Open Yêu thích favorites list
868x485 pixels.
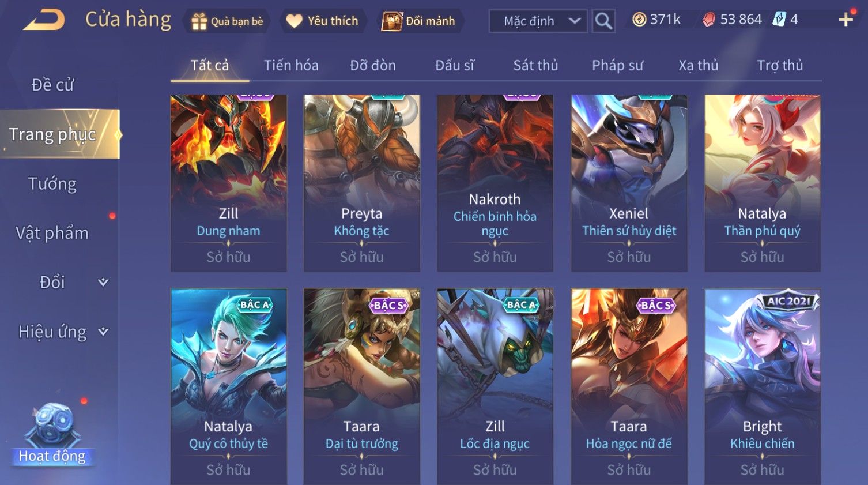pos(323,21)
